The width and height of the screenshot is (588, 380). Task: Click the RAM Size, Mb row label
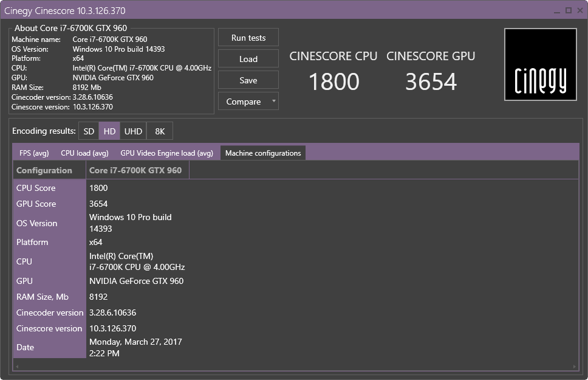(43, 297)
